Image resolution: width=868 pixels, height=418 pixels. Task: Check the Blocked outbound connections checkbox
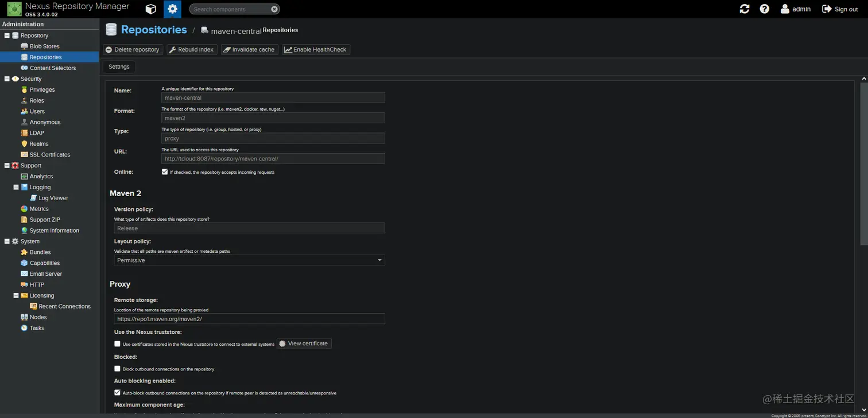tap(117, 369)
